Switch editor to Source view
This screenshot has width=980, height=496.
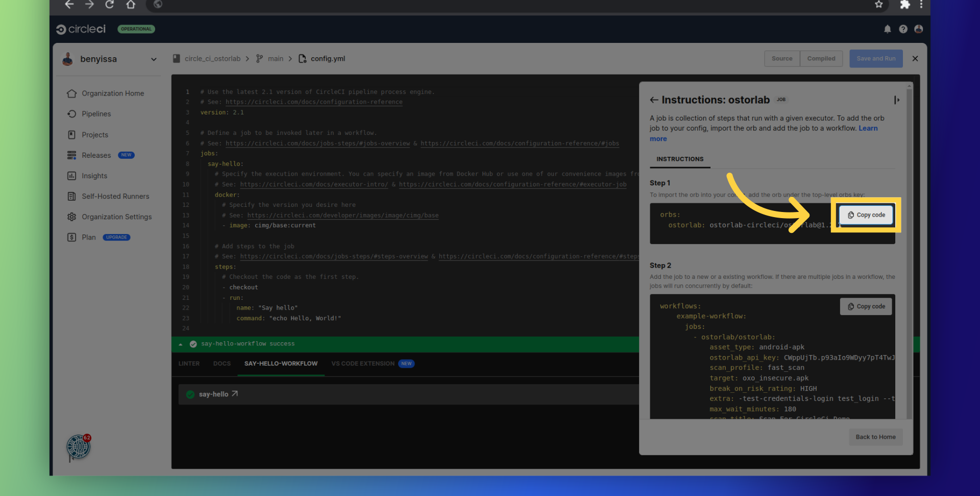pyautogui.click(x=781, y=59)
